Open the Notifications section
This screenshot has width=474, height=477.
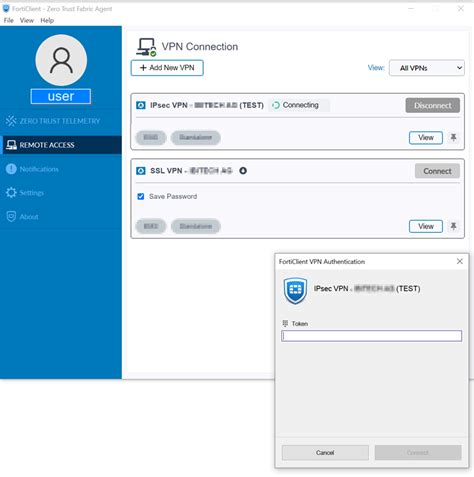click(61, 169)
